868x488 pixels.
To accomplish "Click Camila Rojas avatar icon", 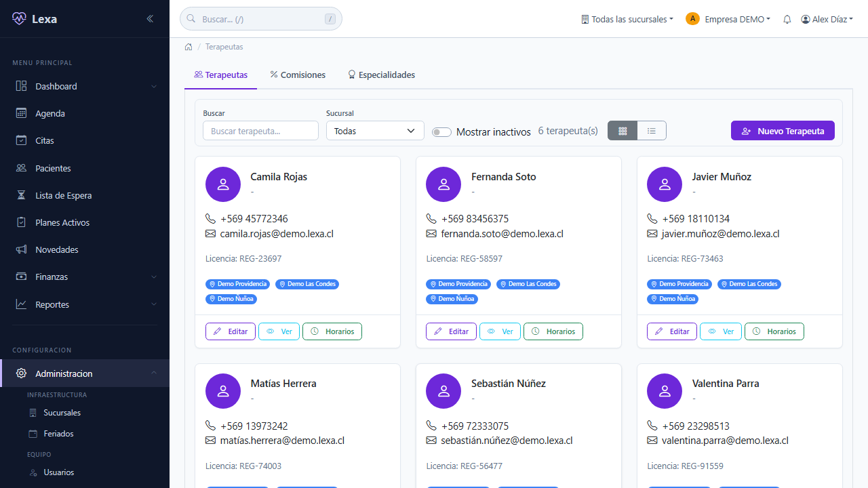I will coord(223,184).
